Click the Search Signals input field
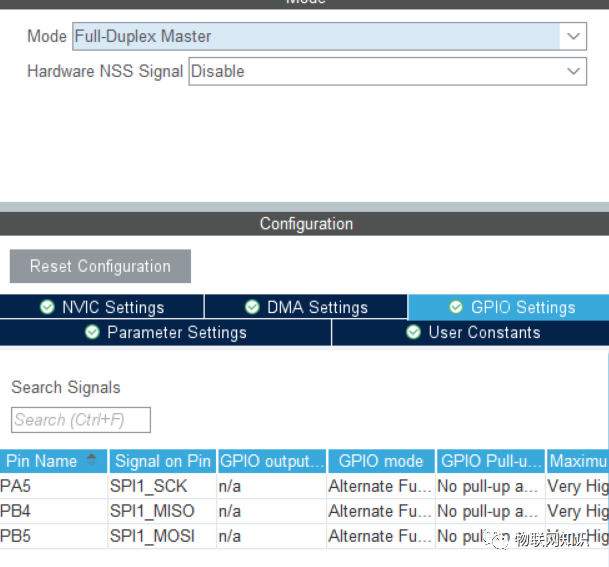Image resolution: width=609 pixels, height=567 pixels. click(x=81, y=420)
